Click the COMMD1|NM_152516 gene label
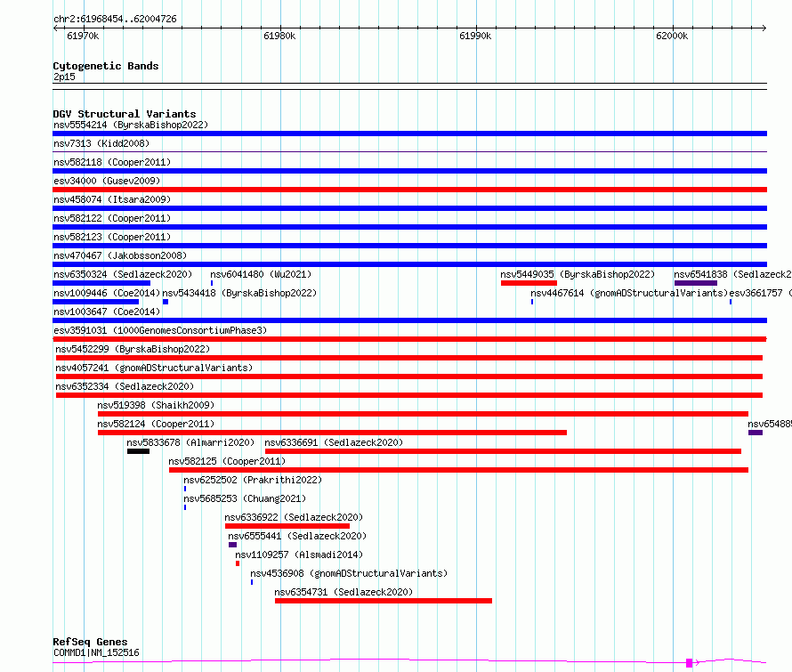Viewport: 792px width, 672px height. (96, 652)
